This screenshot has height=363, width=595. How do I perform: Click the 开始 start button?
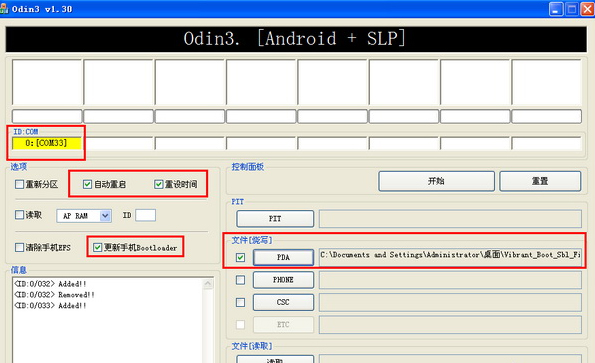pos(436,181)
